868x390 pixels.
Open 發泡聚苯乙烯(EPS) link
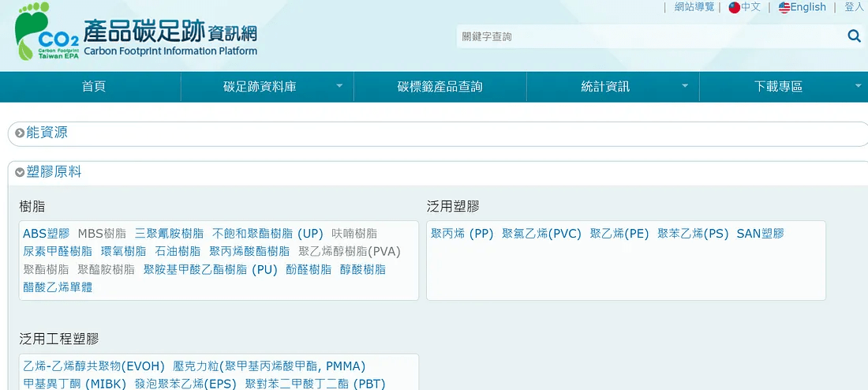[x=185, y=384]
